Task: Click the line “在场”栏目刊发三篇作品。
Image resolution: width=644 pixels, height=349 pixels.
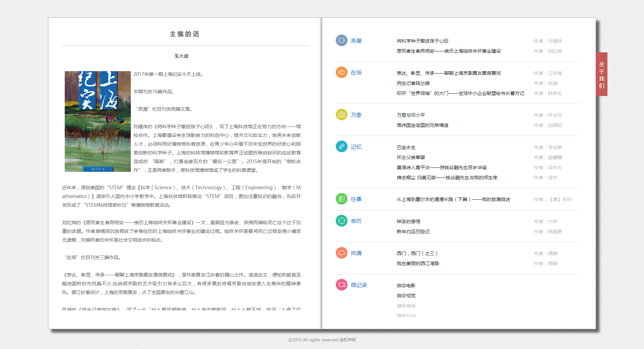Action: (93, 257)
